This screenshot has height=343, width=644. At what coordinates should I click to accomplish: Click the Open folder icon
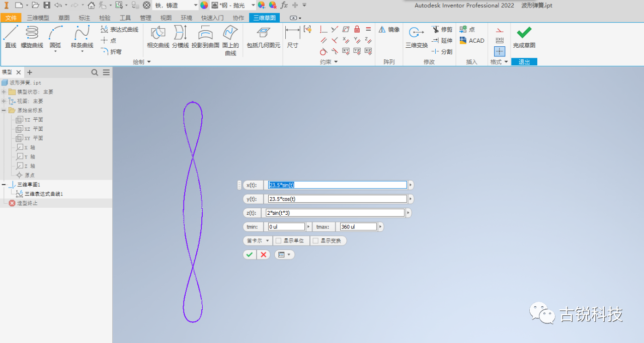coord(35,5)
